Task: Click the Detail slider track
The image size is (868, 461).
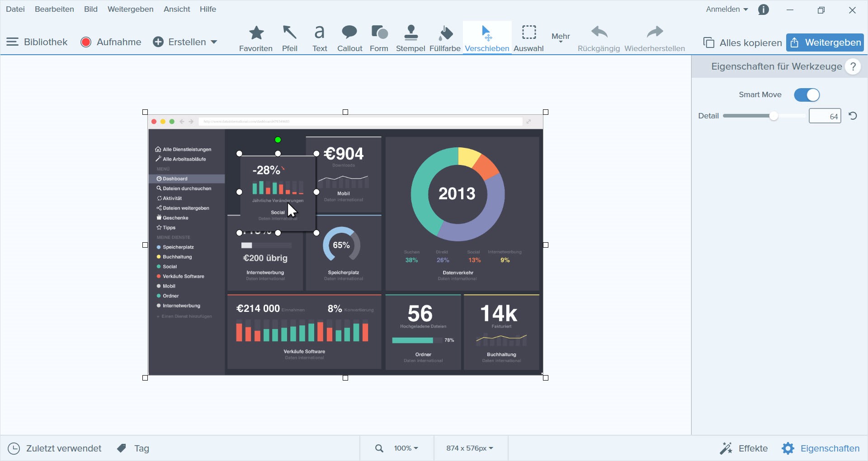Action: (746, 116)
